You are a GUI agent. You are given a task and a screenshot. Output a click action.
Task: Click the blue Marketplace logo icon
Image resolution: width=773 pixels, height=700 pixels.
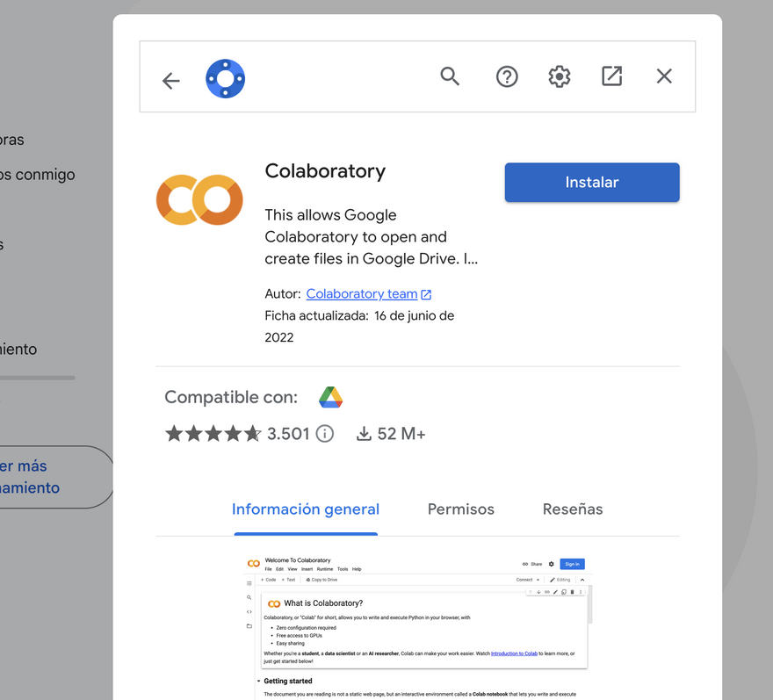[225, 79]
